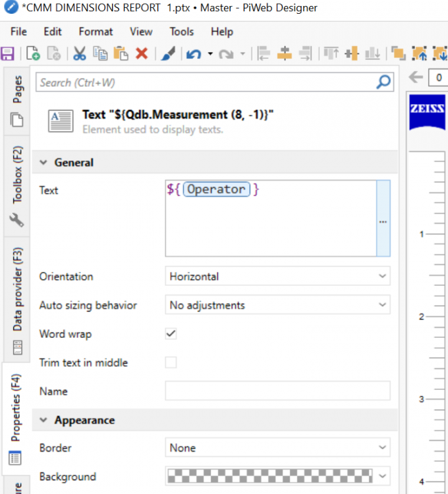448x494 pixels.
Task: Click the Name input field
Action: pyautogui.click(x=277, y=391)
